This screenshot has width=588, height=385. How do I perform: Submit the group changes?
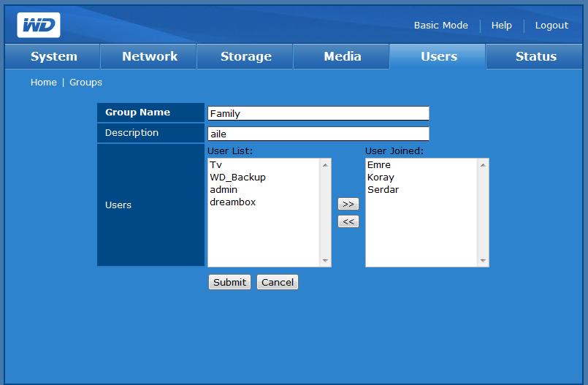point(229,282)
